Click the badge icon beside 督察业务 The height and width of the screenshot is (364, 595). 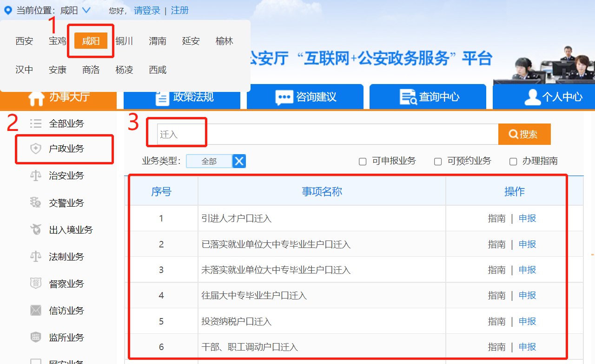[x=36, y=283]
